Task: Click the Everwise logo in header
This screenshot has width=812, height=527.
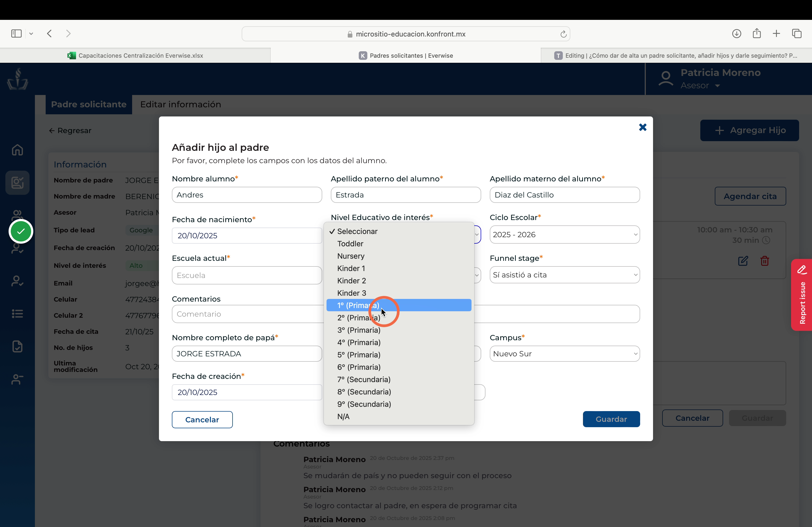Action: click(17, 79)
